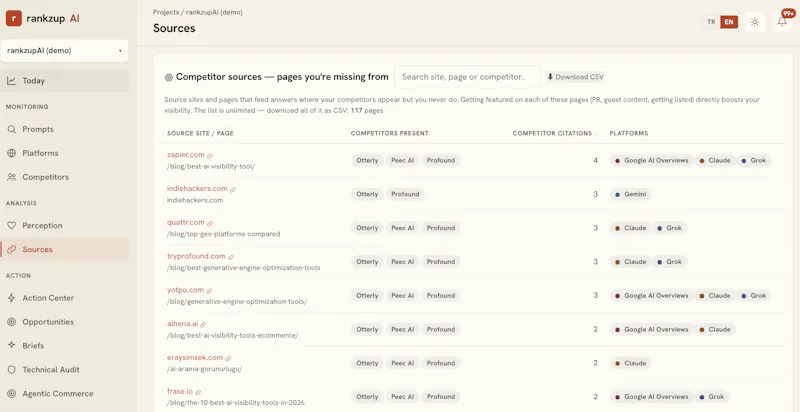The width and height of the screenshot is (800, 412).
Task: Click the Technical Audit shield icon
Action: coord(12,370)
